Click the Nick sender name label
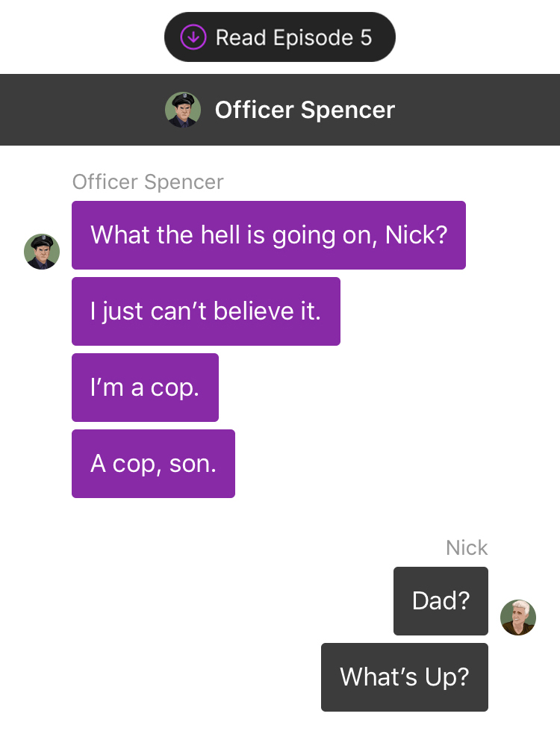The width and height of the screenshot is (560, 743). click(467, 548)
